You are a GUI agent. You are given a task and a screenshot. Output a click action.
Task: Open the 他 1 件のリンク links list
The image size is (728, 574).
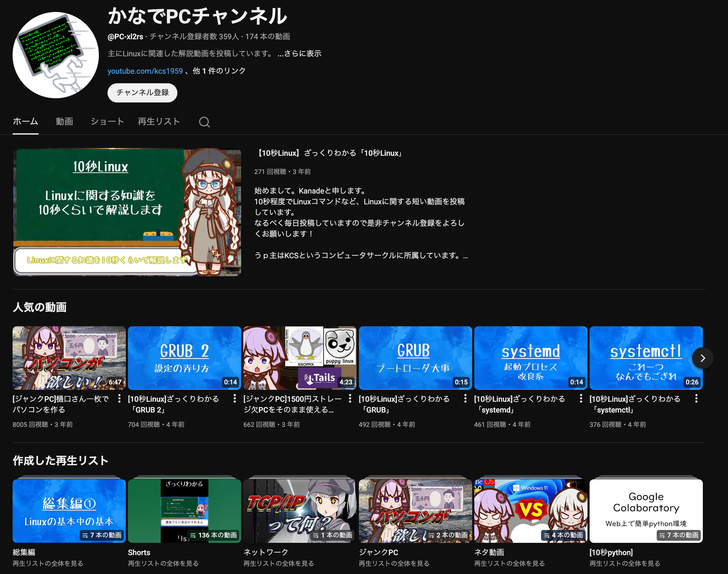pos(219,71)
